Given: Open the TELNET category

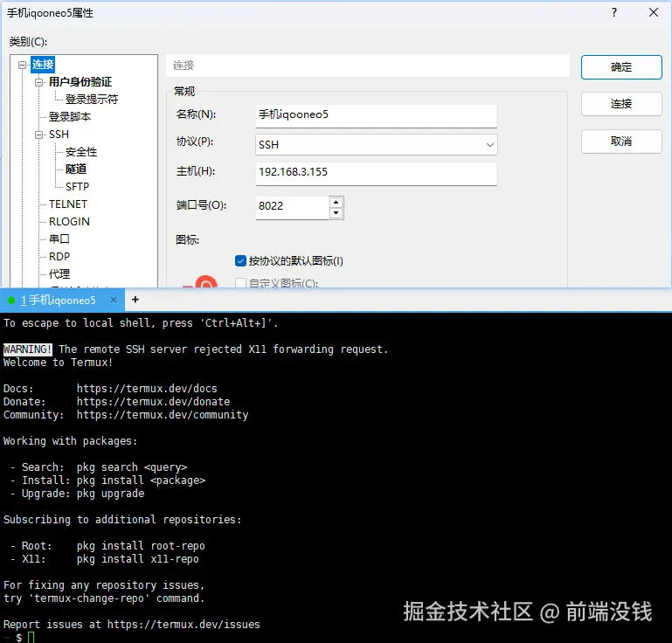Looking at the screenshot, I should 68,204.
